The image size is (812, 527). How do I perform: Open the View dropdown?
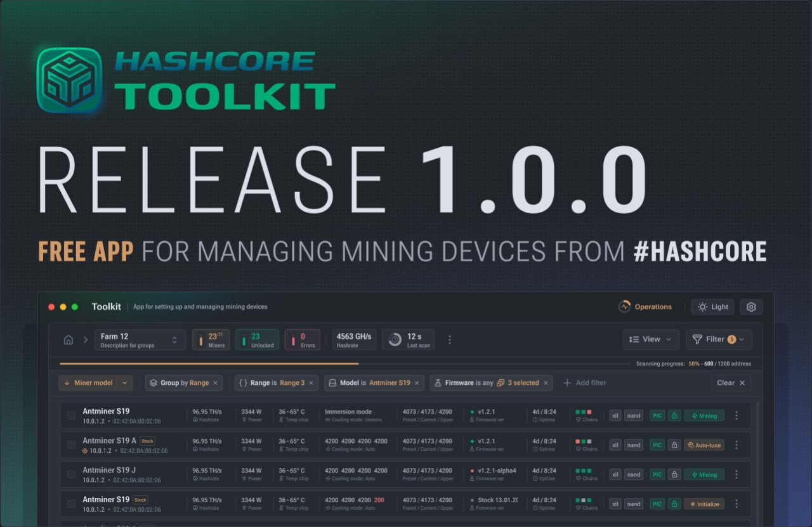click(650, 339)
